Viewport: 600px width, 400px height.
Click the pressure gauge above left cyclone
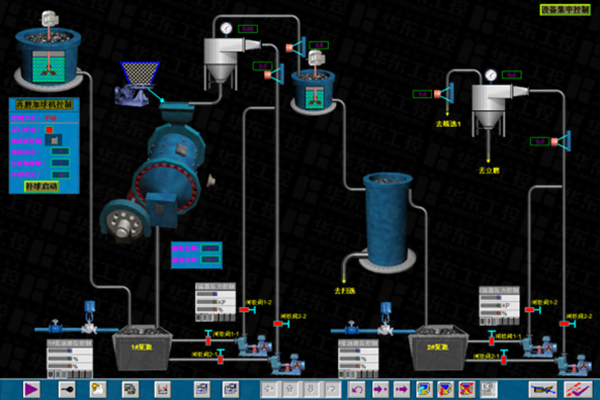tap(227, 27)
